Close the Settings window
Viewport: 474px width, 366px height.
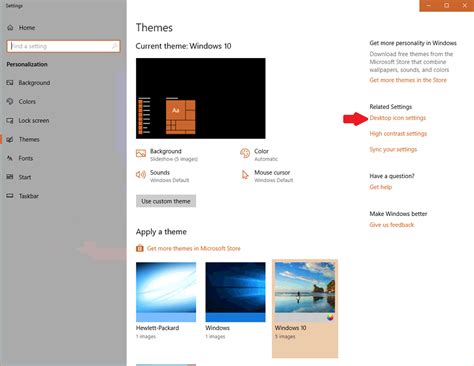coord(465,5)
